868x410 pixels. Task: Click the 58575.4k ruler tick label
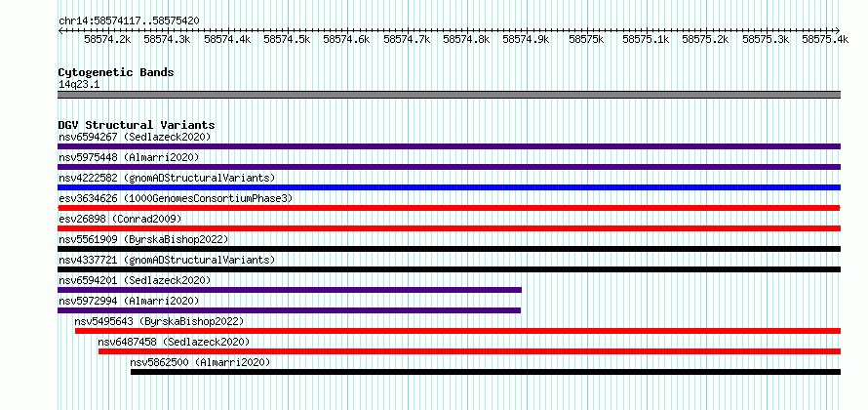[x=825, y=39]
